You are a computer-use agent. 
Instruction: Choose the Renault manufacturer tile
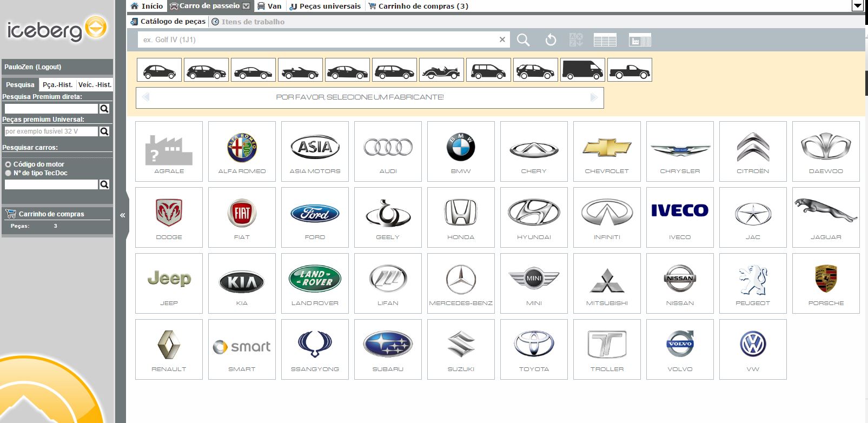click(169, 349)
